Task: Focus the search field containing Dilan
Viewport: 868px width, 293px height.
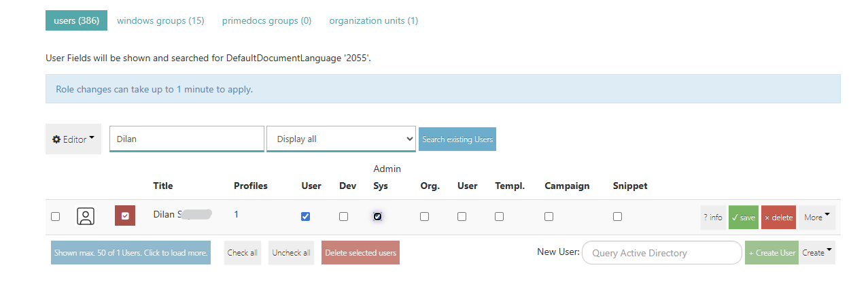Action: 187,139
